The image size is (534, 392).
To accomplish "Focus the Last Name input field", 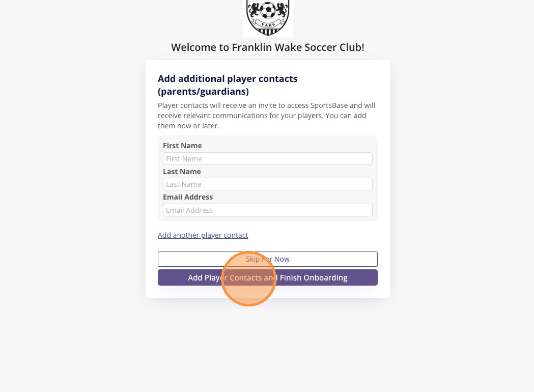I will (267, 184).
